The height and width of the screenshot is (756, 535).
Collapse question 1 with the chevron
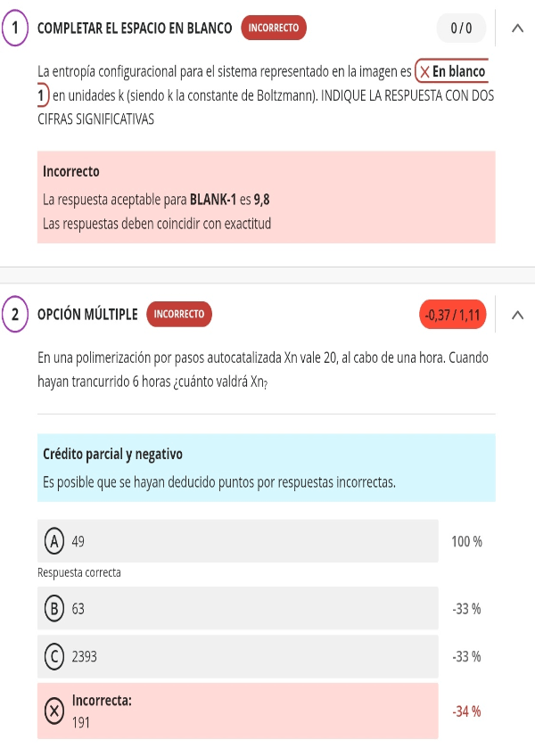[x=517, y=29]
